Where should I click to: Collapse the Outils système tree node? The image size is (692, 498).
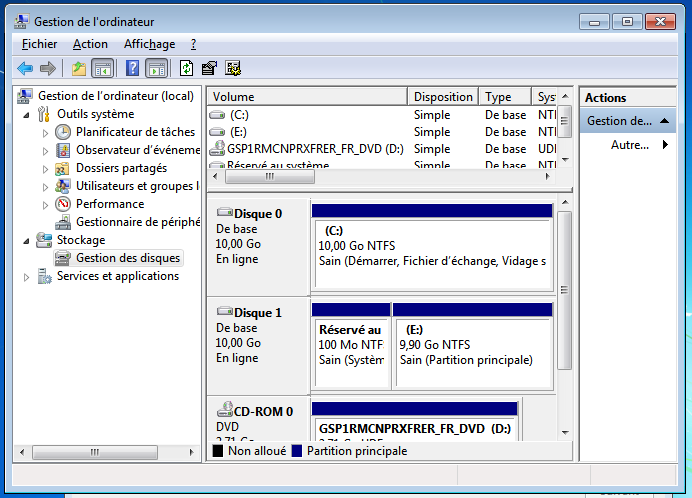point(26,115)
